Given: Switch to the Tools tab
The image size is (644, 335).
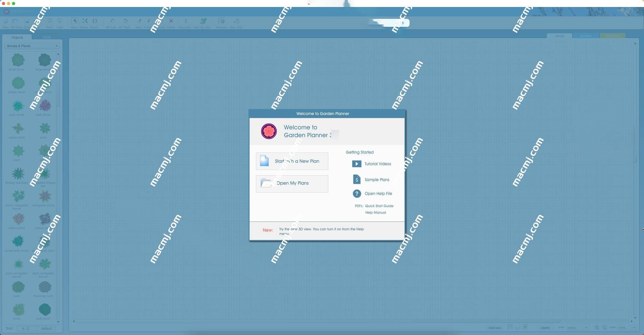Looking at the screenshot, I should (47, 37).
